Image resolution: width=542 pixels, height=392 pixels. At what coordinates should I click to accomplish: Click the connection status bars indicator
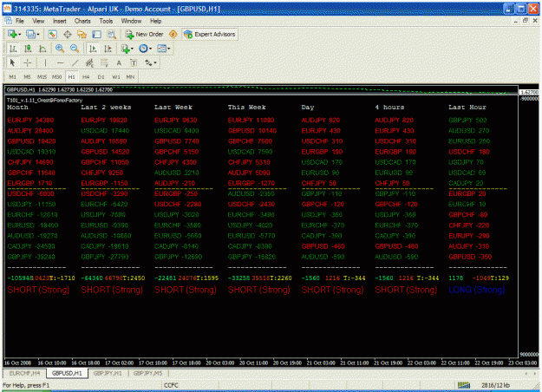464,385
